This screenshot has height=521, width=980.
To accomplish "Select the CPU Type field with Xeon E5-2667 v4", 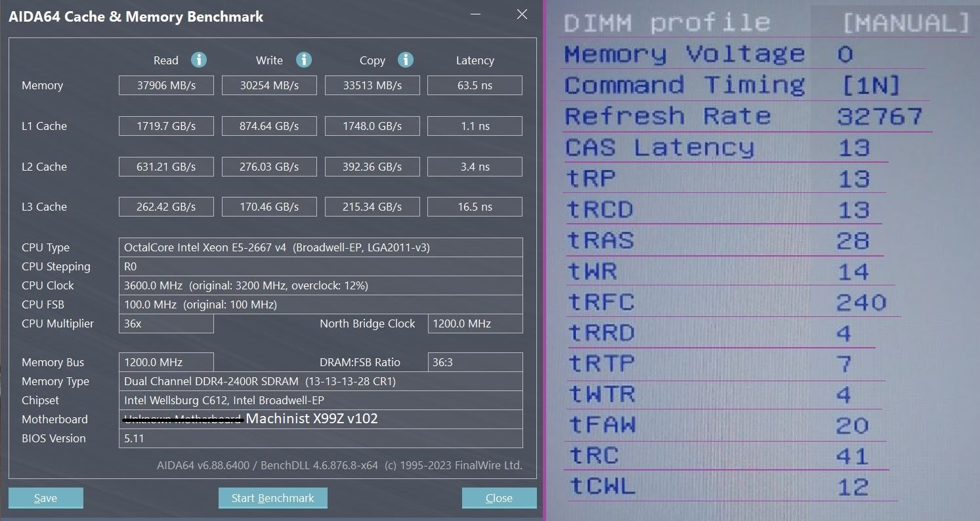I will coord(321,247).
